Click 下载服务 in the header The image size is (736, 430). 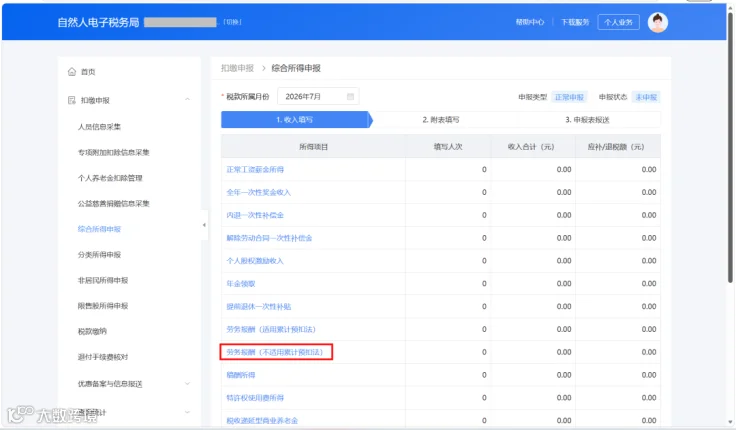[x=575, y=22]
